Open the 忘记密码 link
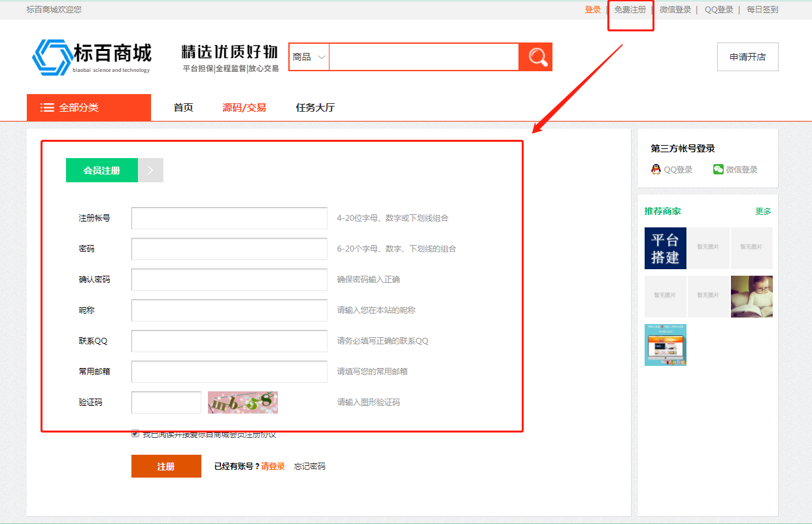Viewport: 812px width, 524px height. point(309,467)
